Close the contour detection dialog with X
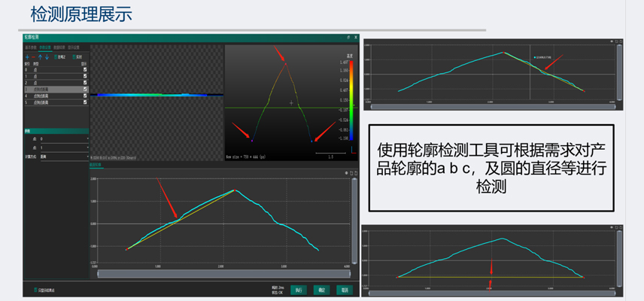The width and height of the screenshot is (644, 301). point(356,37)
